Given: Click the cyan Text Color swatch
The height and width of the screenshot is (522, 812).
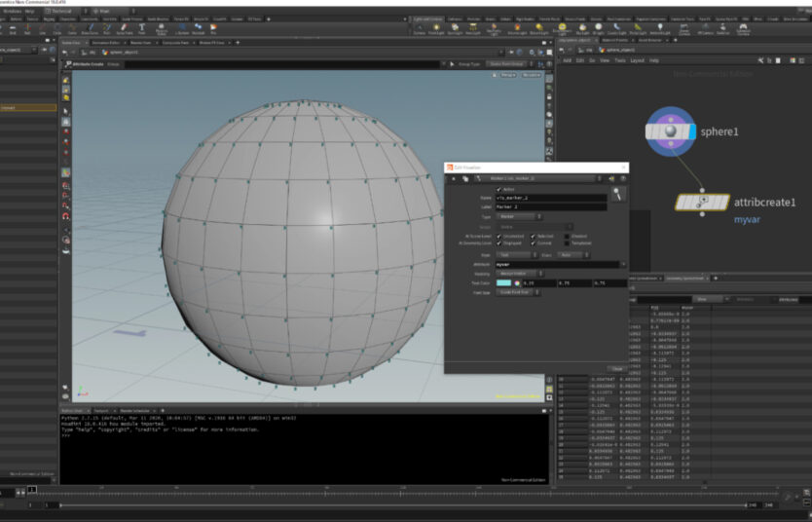Looking at the screenshot, I should click(504, 282).
